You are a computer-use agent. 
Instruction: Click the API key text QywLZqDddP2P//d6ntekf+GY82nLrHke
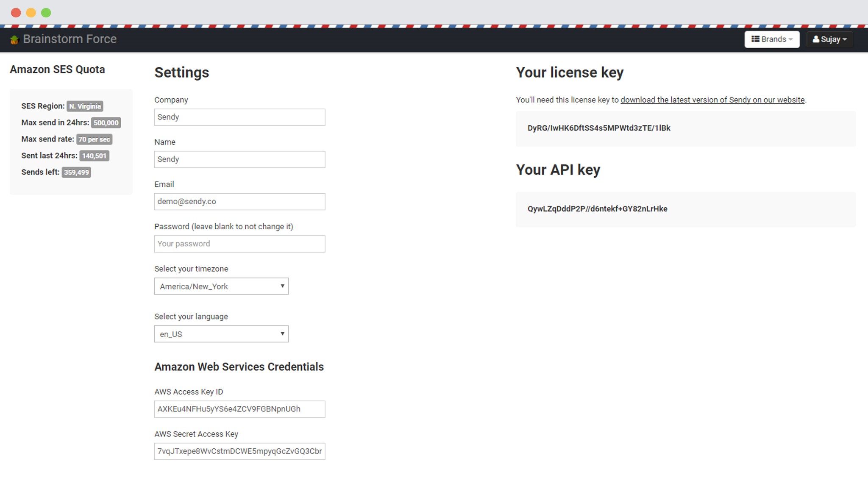pyautogui.click(x=597, y=209)
